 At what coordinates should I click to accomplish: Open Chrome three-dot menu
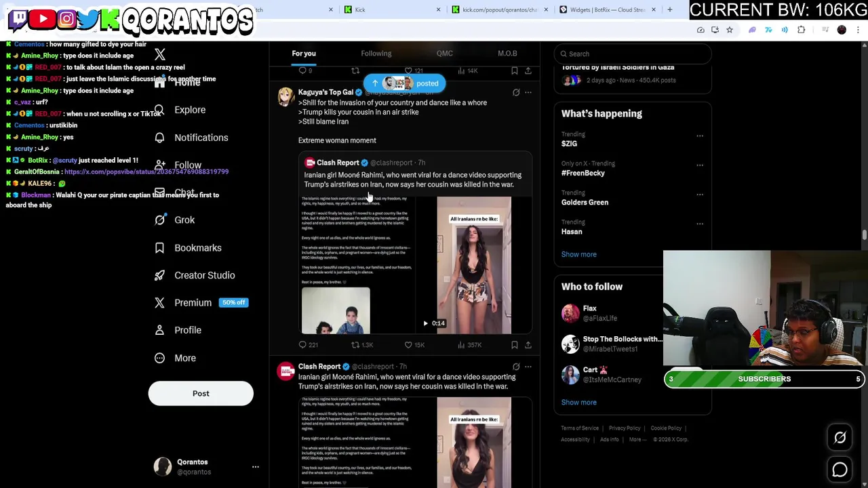tap(859, 30)
